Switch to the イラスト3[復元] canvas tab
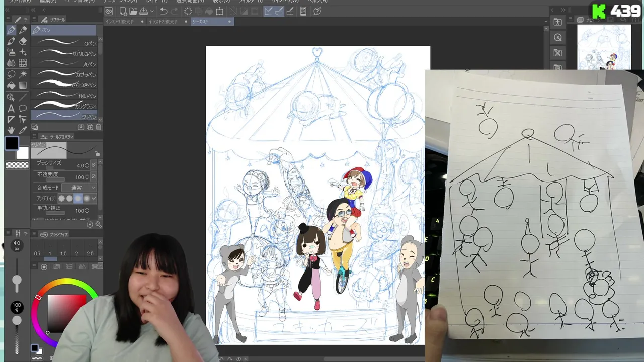This screenshot has height=362, width=644. coord(124,22)
